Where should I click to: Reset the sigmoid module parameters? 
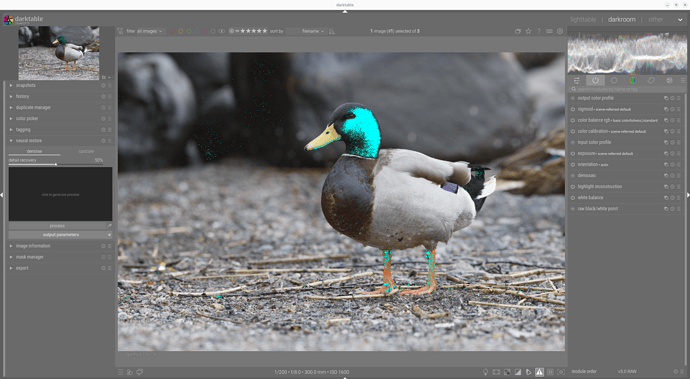(672, 109)
